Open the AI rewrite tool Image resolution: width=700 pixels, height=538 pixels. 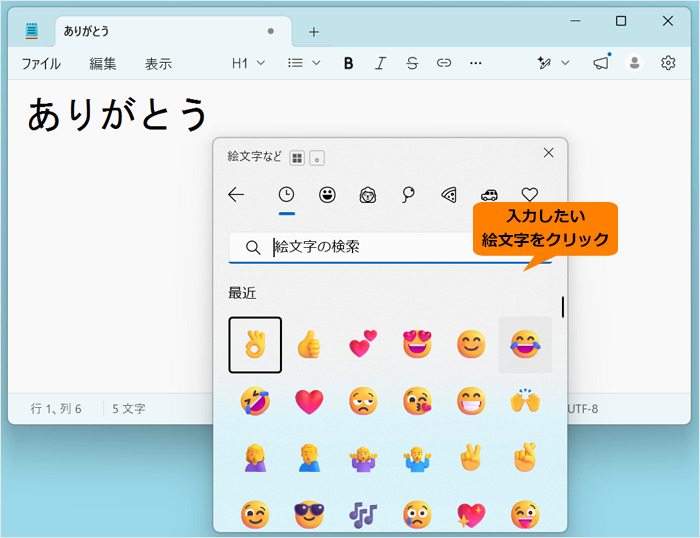coord(544,63)
